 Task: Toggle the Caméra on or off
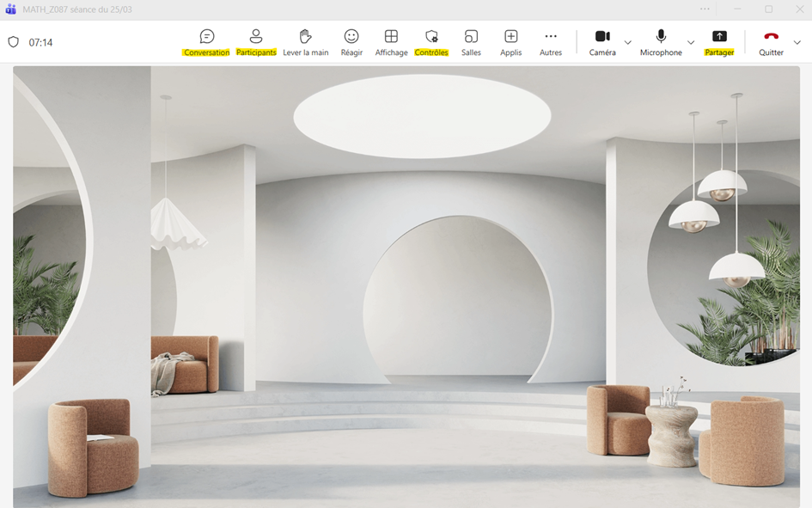pos(602,42)
